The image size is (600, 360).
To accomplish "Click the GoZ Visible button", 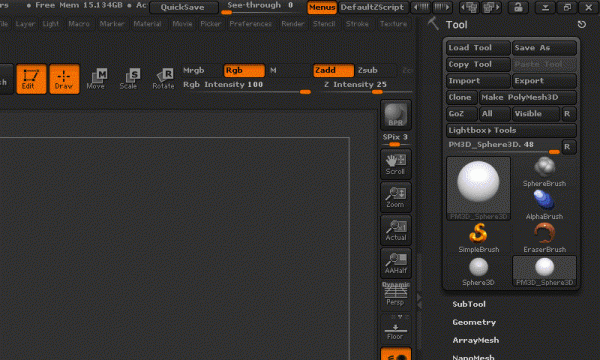I will click(536, 114).
